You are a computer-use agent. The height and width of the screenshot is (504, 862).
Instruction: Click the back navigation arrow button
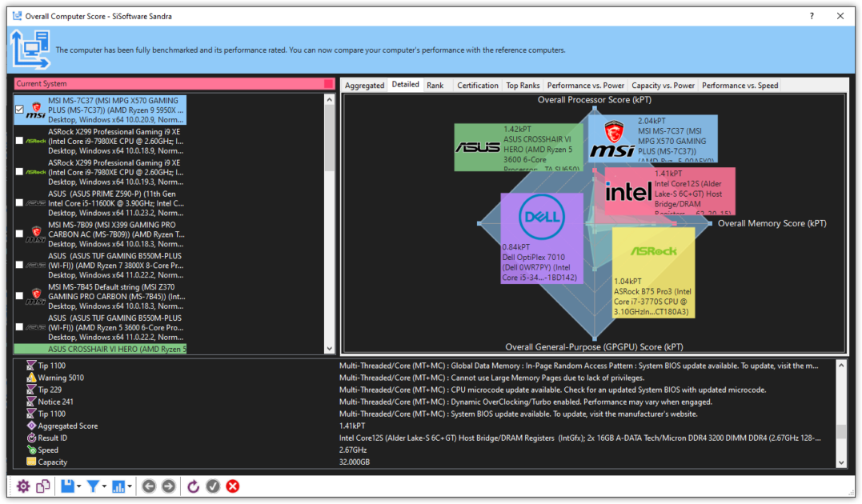[149, 486]
